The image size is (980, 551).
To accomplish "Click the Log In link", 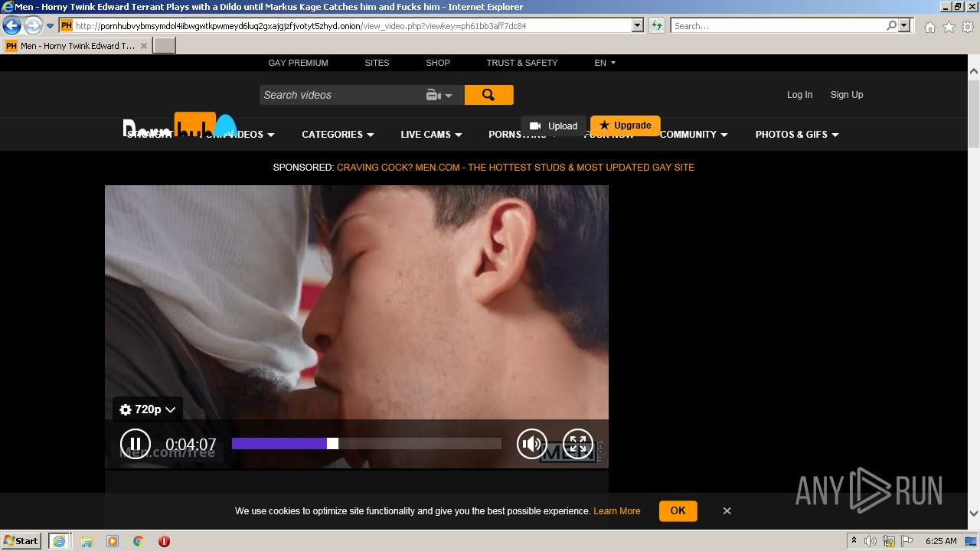I will pos(799,95).
